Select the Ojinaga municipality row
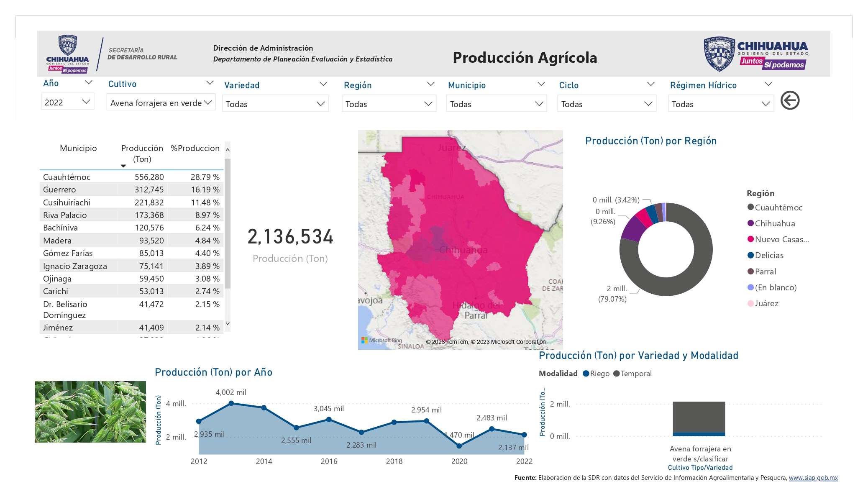 131,279
